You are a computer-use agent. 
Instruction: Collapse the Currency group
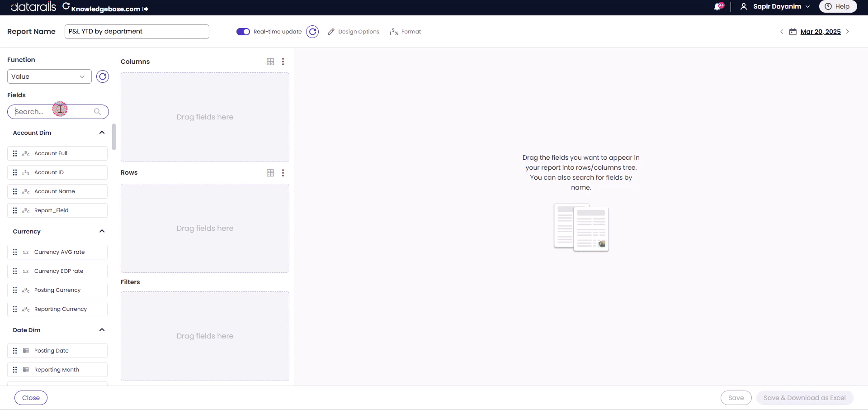[x=102, y=231]
